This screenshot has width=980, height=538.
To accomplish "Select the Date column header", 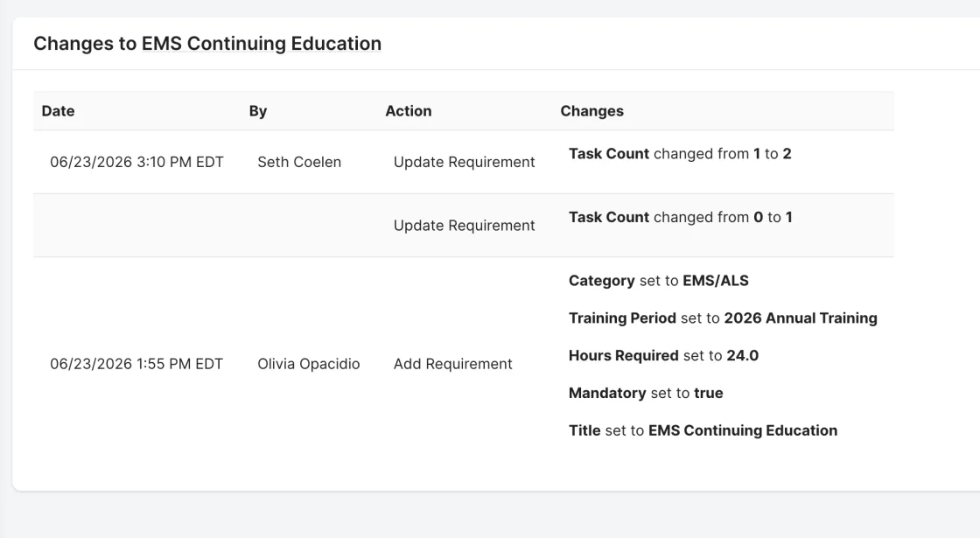I will pyautogui.click(x=58, y=110).
